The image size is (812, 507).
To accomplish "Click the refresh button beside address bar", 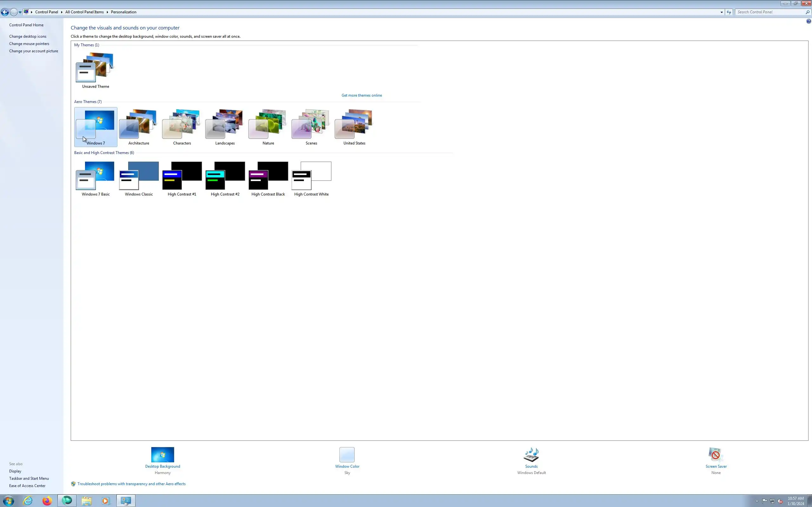I will pyautogui.click(x=729, y=12).
